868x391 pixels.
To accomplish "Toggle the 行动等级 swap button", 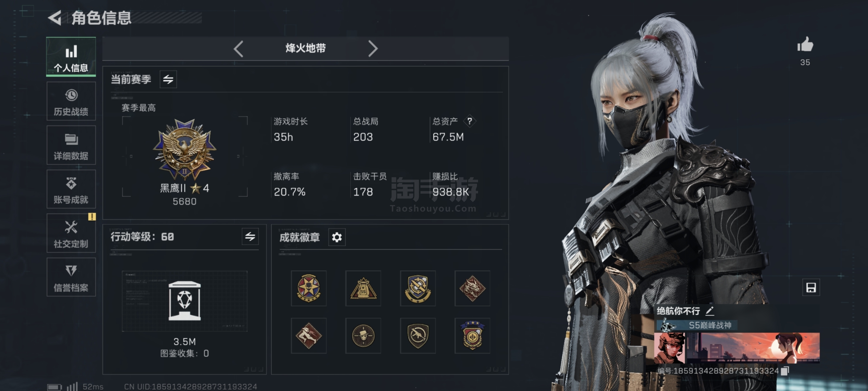I will point(250,237).
